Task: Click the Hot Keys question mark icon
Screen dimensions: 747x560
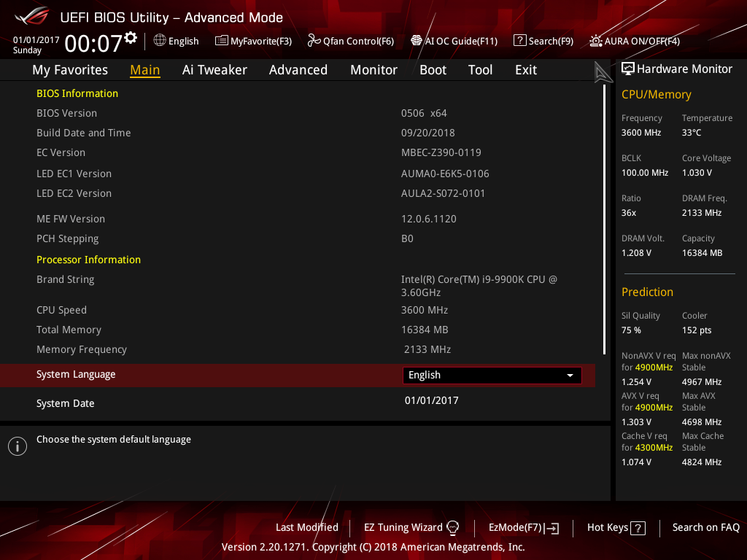Action: 638,528
